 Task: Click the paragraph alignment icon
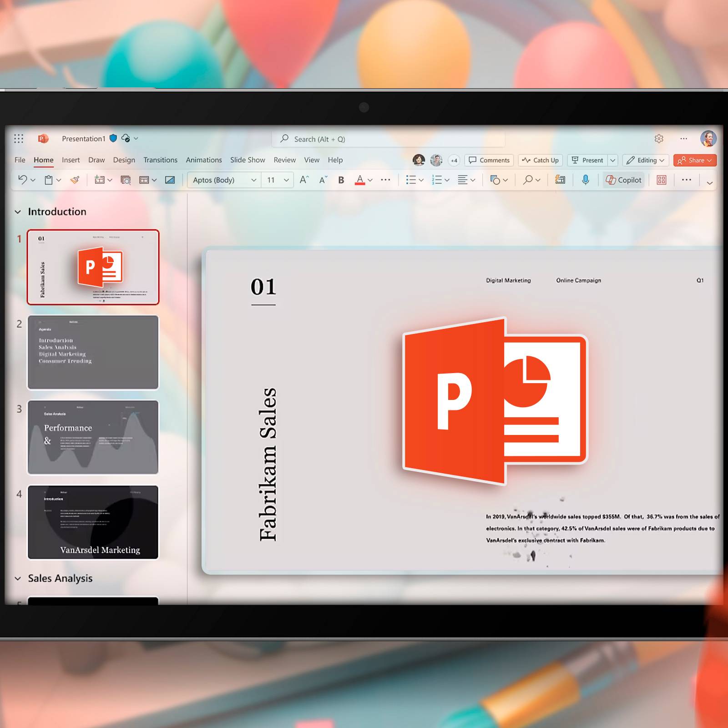463,180
